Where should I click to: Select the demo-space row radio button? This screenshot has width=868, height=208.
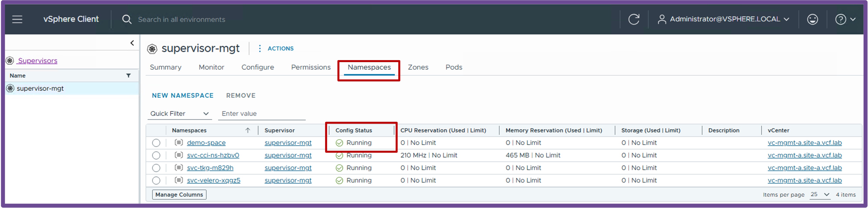[x=156, y=143]
